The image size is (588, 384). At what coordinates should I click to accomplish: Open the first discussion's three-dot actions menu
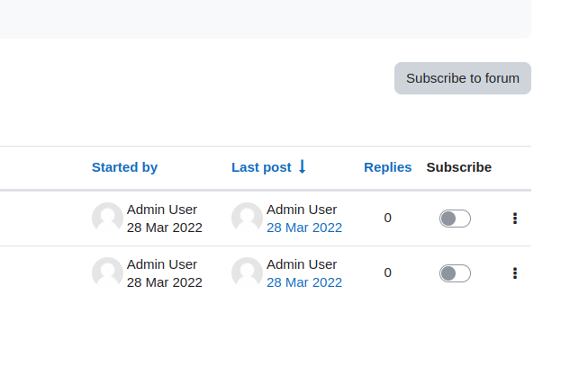(x=515, y=219)
